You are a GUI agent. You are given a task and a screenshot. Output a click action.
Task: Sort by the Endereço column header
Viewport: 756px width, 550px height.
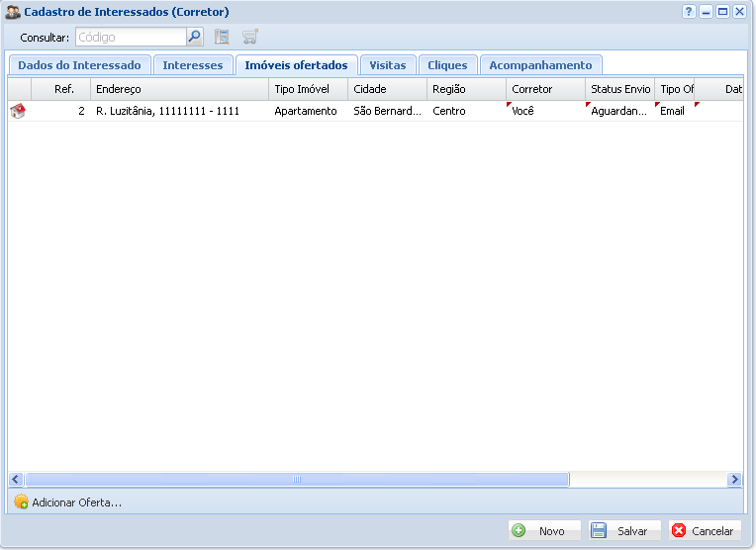coord(180,89)
